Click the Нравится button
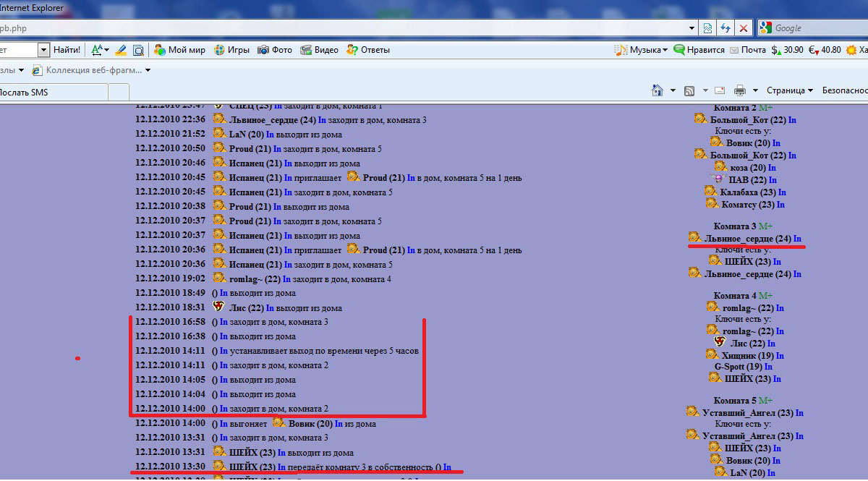Image resolution: width=868 pixels, height=481 pixels. [x=699, y=50]
